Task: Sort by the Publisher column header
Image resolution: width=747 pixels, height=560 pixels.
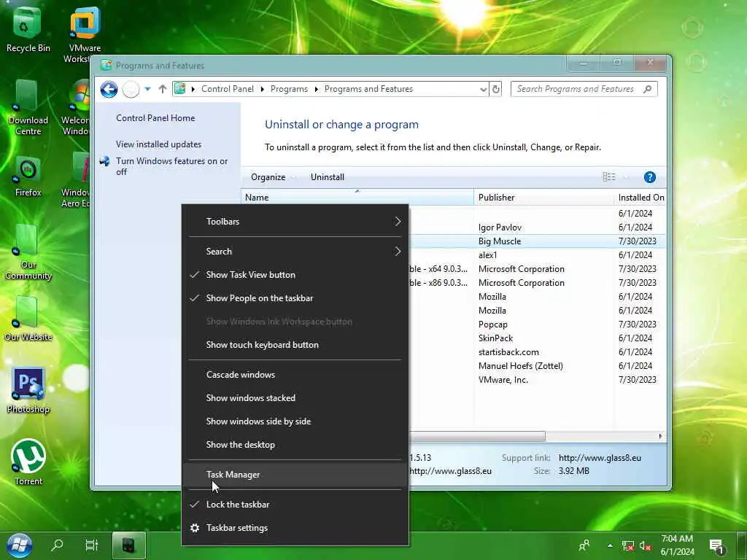Action: point(543,197)
